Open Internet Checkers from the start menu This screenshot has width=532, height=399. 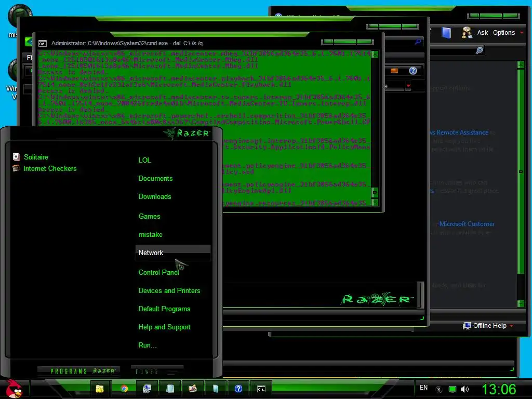pos(50,169)
